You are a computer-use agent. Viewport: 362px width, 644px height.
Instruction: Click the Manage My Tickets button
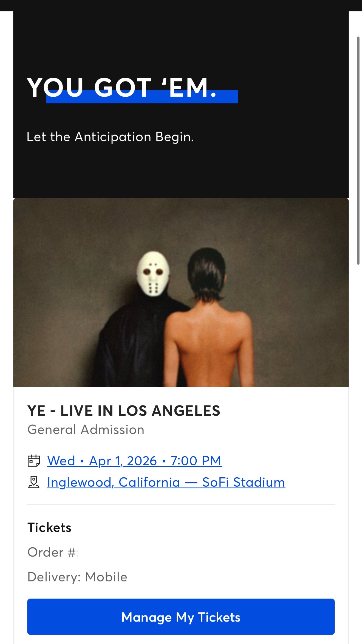[x=181, y=617]
